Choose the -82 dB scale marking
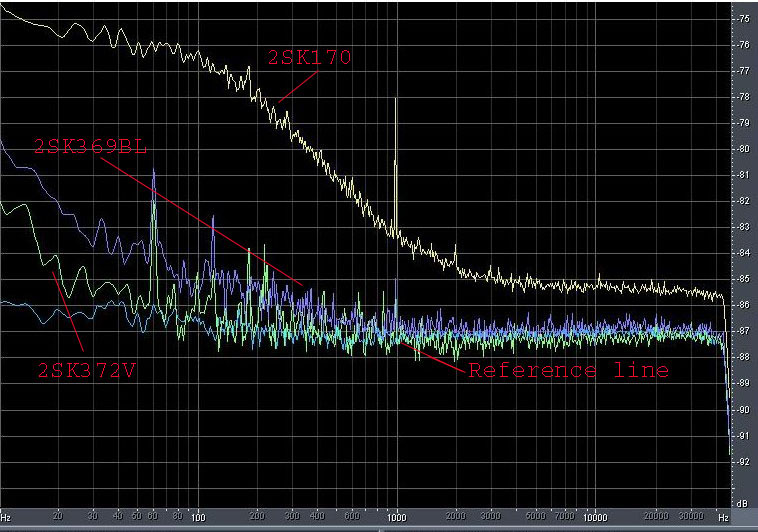The image size is (758, 532). click(743, 201)
